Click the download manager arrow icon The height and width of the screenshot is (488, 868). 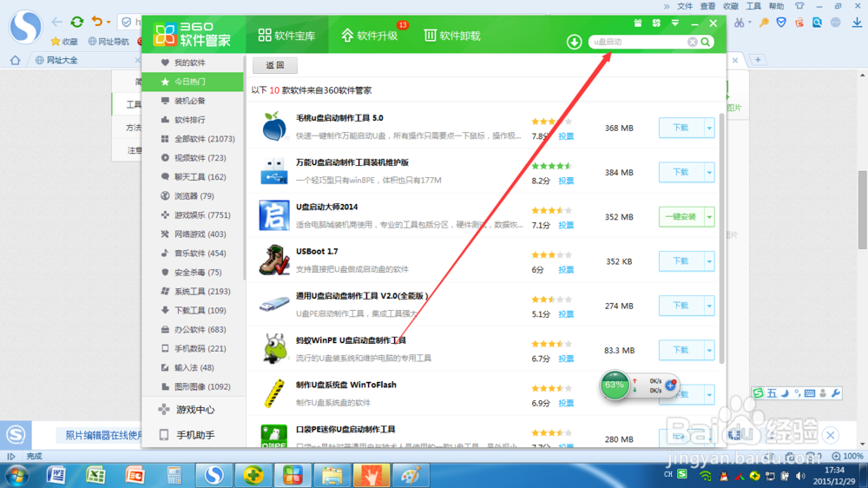tap(574, 42)
